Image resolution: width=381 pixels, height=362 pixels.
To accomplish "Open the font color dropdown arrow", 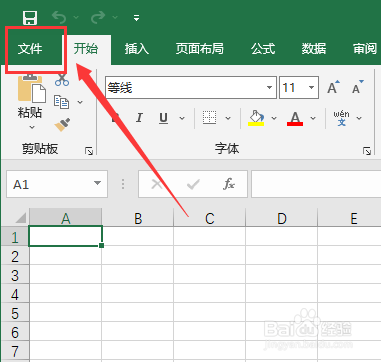I will point(313,118).
